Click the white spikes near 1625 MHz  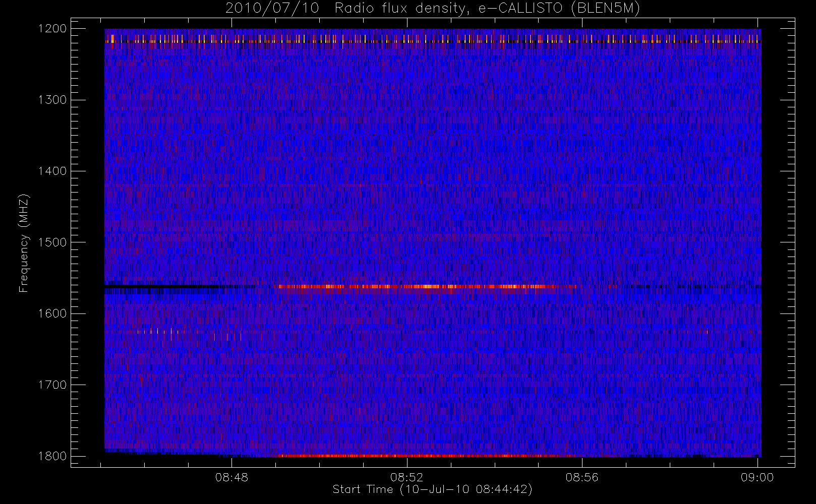158,332
